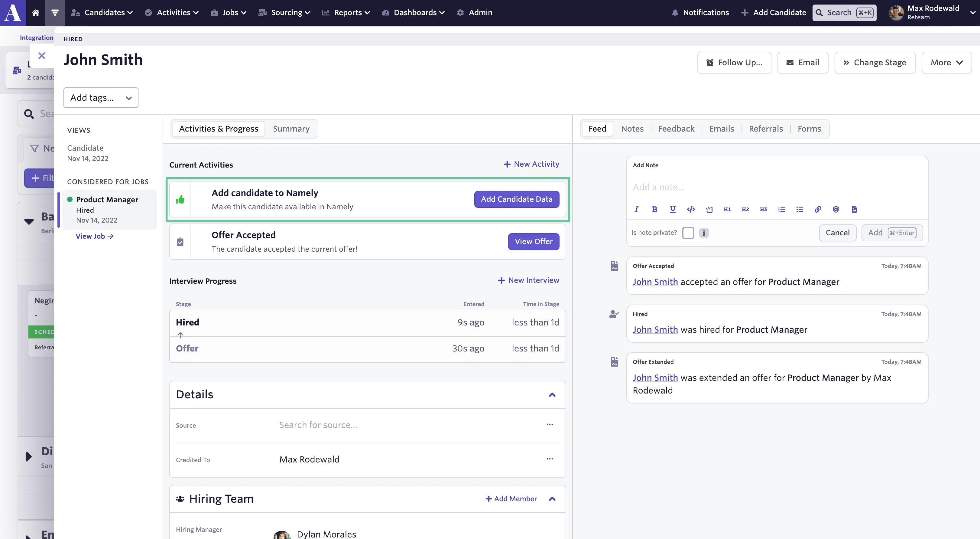This screenshot has height=539, width=980.
Task: Check the 'Is note private?' checkbox
Action: click(688, 233)
